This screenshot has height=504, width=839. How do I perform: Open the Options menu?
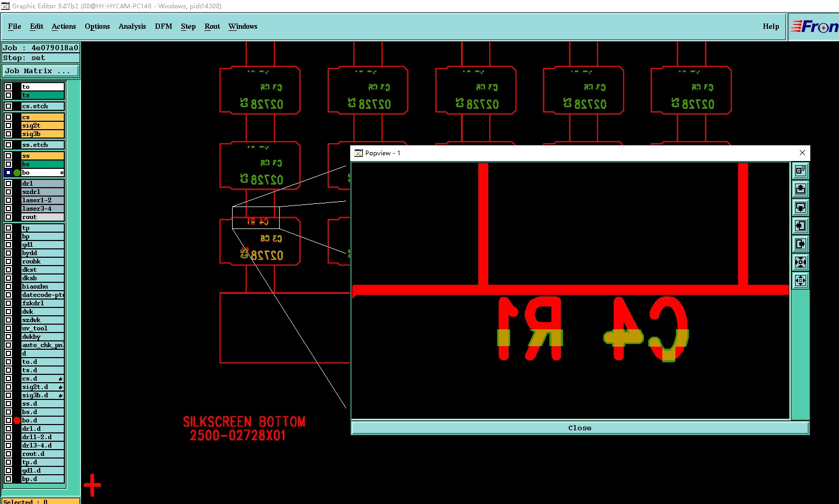pos(97,26)
